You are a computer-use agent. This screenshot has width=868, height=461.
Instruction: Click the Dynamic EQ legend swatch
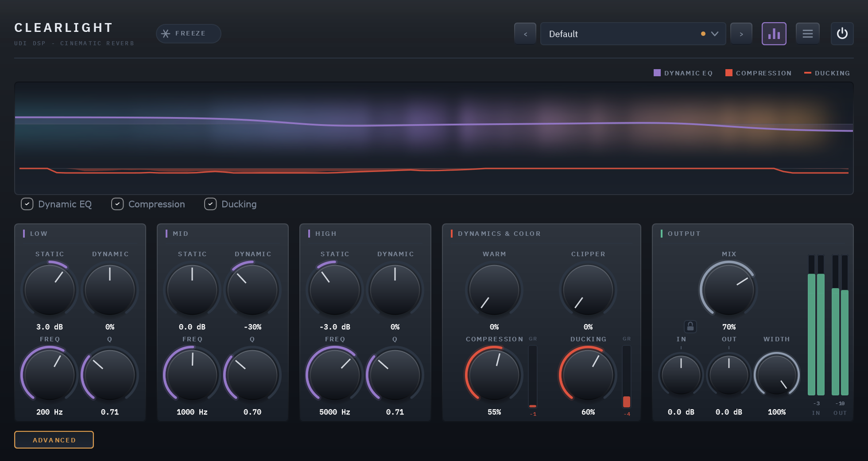pos(657,73)
